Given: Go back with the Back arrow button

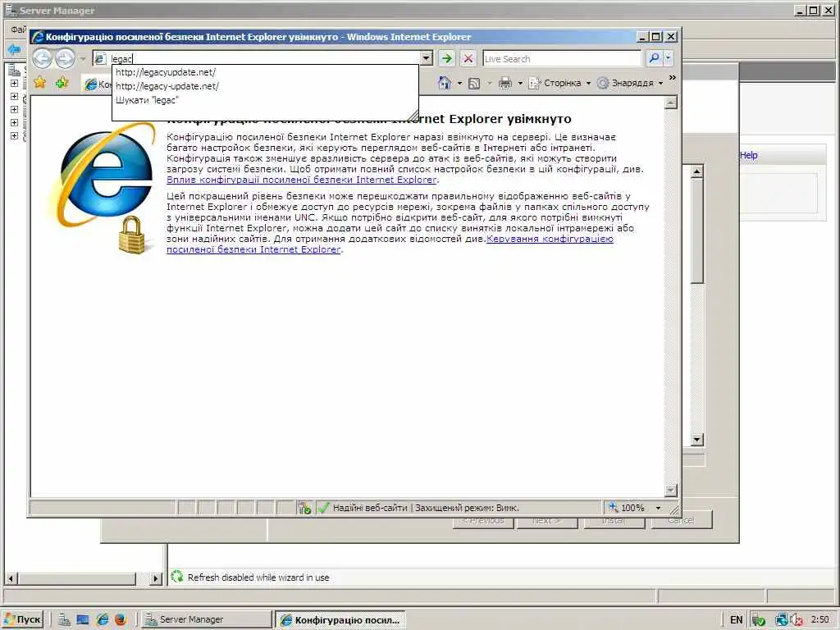Looking at the screenshot, I should 42,58.
